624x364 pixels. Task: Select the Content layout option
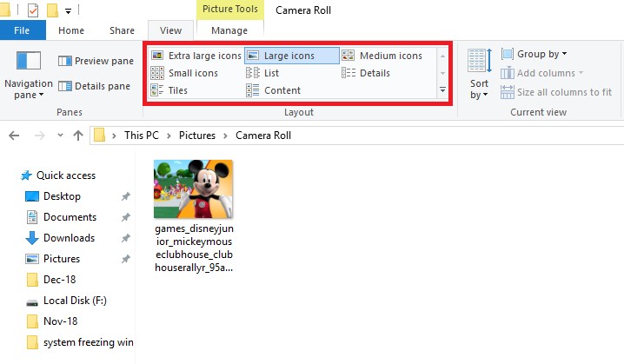[274, 90]
